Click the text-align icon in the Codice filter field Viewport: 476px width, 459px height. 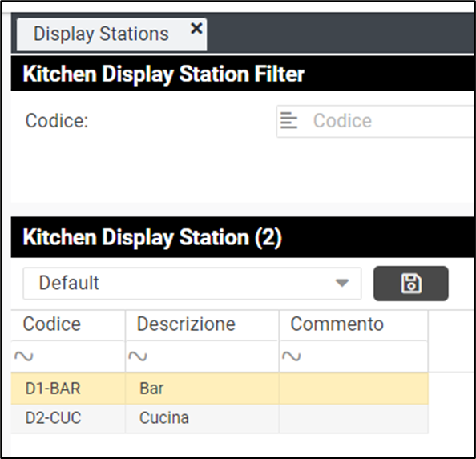point(288,120)
